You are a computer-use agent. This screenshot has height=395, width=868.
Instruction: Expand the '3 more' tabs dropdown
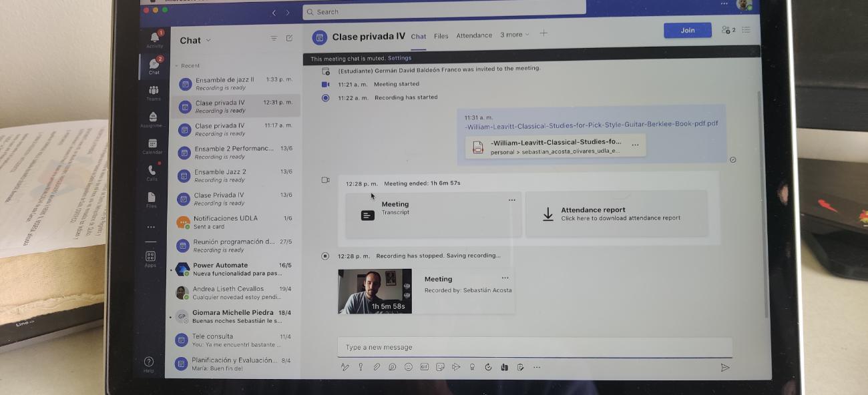point(514,35)
